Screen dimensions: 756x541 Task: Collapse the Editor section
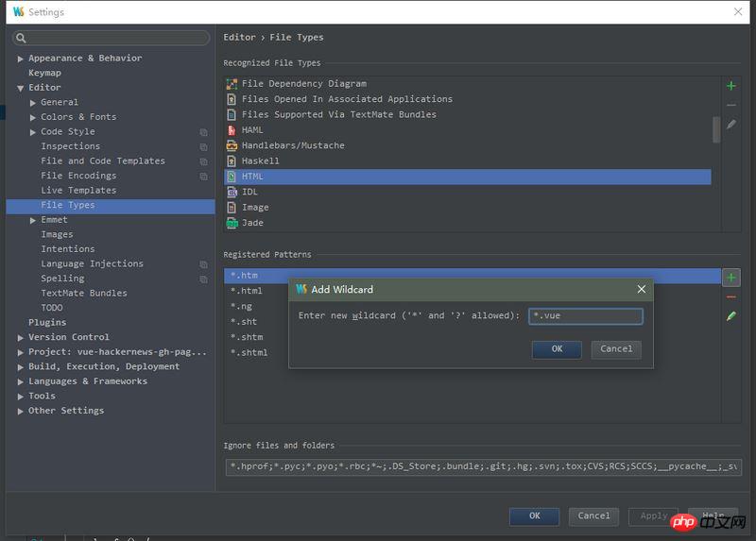[20, 88]
